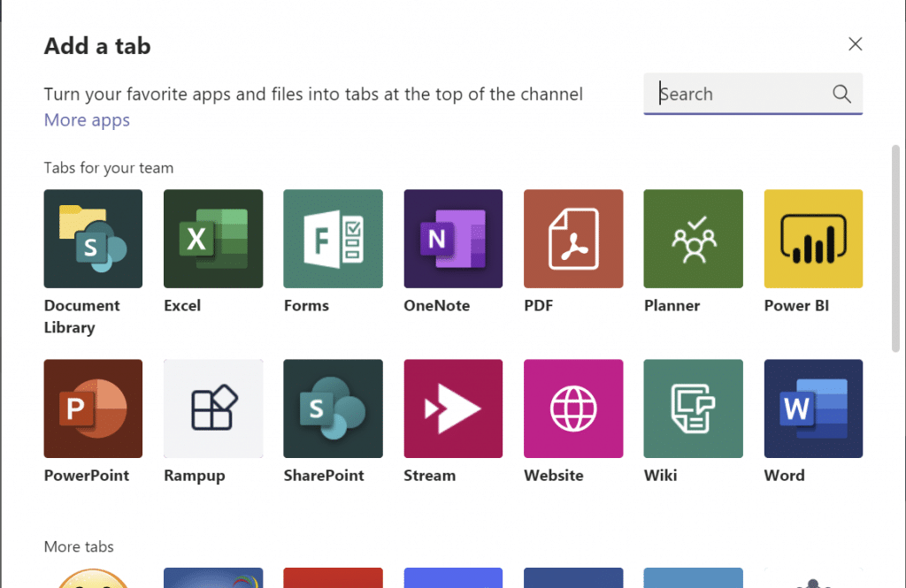Click the 'More tabs' heading
Screen dimensions: 906x588
point(79,546)
